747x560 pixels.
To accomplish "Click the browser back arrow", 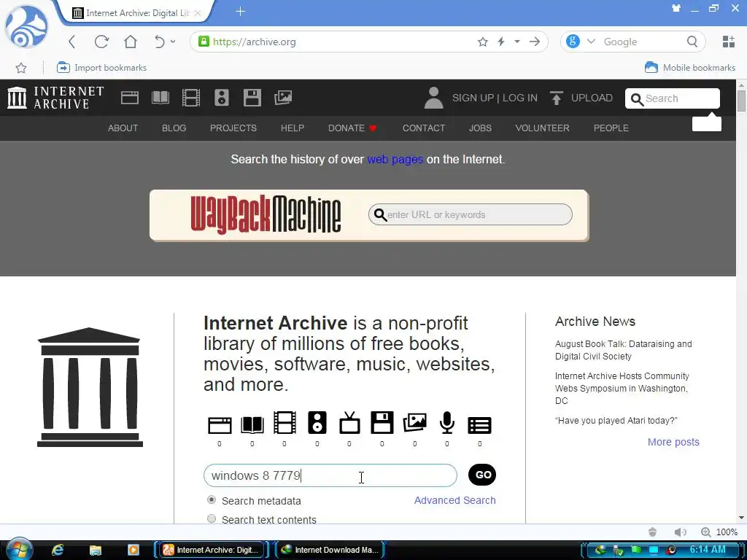I will 72,42.
